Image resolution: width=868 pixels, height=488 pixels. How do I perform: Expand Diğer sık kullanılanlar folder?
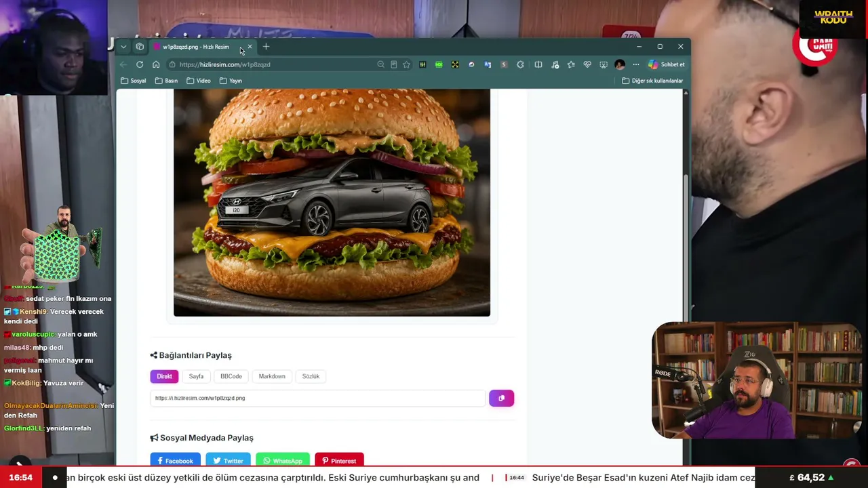click(x=652, y=81)
